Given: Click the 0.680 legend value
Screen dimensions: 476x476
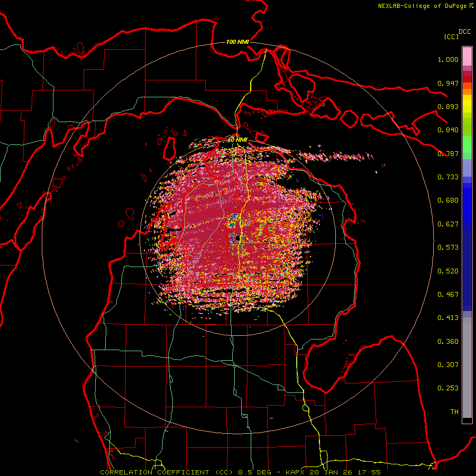Looking at the screenshot, I should 448,200.
